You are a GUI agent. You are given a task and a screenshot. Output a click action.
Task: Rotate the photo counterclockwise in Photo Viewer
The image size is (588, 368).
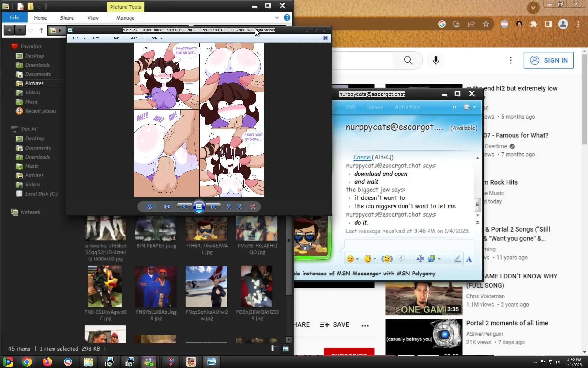click(x=228, y=207)
